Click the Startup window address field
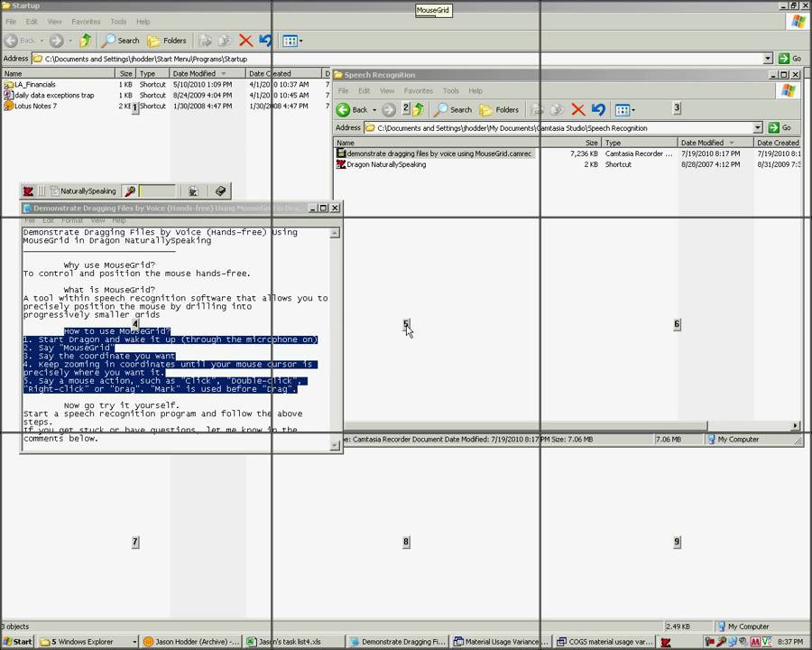812x650 pixels. tap(398, 59)
